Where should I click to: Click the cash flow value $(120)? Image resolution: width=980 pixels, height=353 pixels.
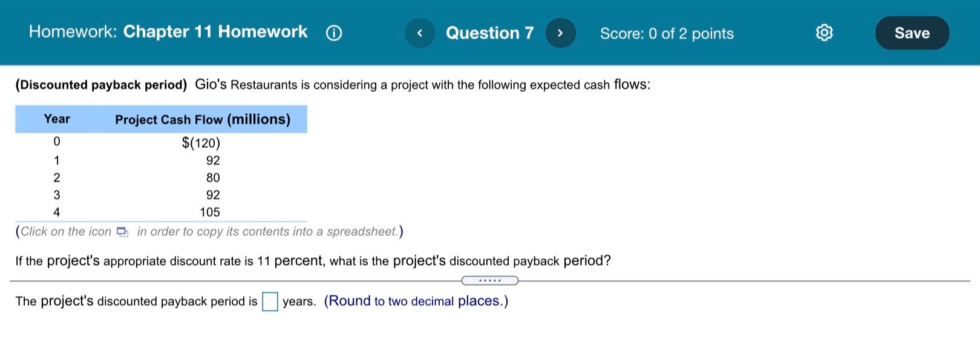tap(200, 143)
